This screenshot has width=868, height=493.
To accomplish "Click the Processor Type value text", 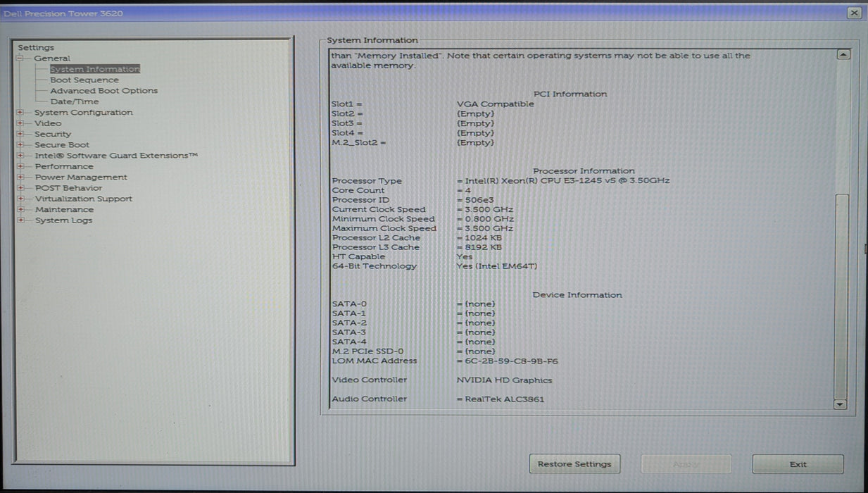I will click(x=567, y=181).
